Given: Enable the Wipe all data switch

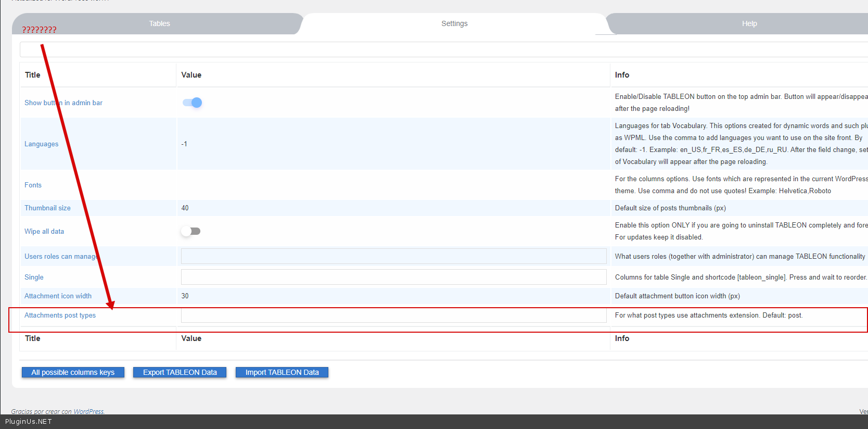Looking at the screenshot, I should click(x=191, y=231).
